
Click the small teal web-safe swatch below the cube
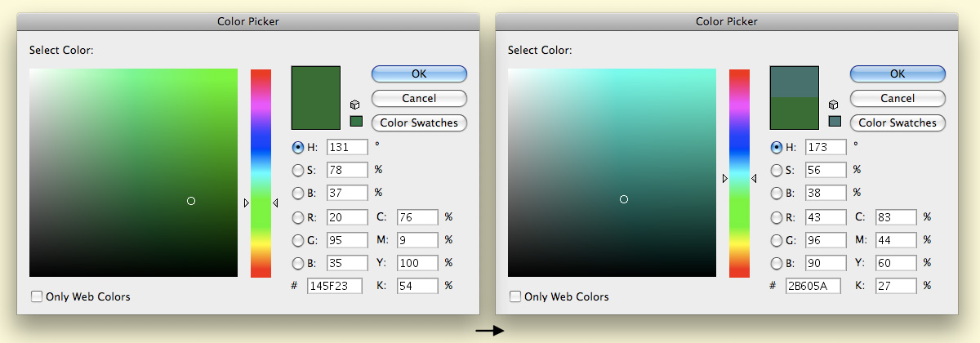pyautogui.click(x=835, y=122)
